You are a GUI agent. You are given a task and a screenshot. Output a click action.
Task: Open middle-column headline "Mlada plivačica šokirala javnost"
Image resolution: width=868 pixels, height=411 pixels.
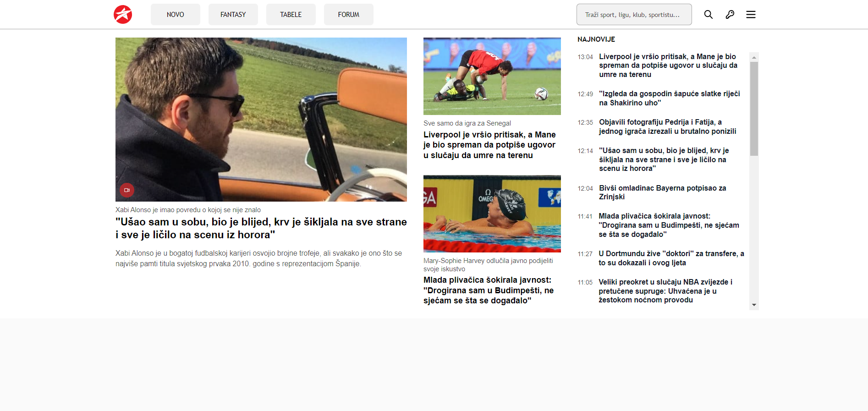(x=489, y=290)
